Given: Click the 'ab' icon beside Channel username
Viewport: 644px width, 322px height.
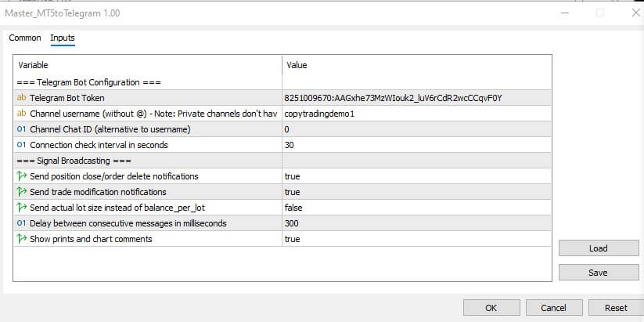Looking at the screenshot, I should click(x=21, y=114).
